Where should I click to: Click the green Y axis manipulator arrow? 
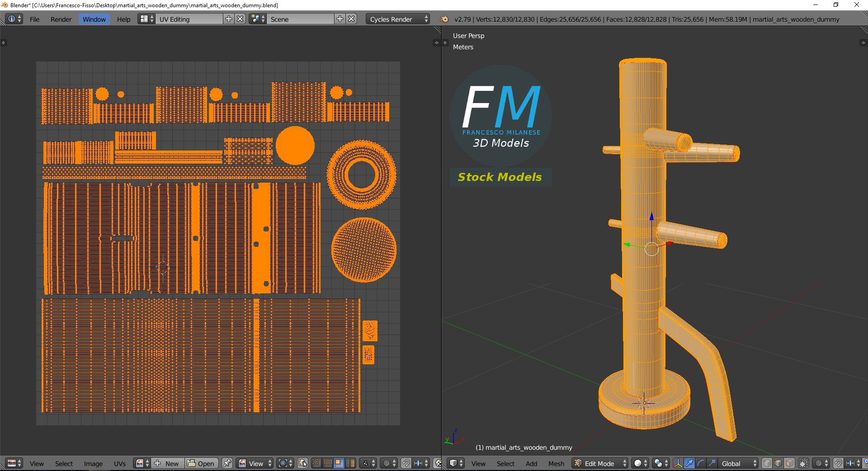(627, 245)
